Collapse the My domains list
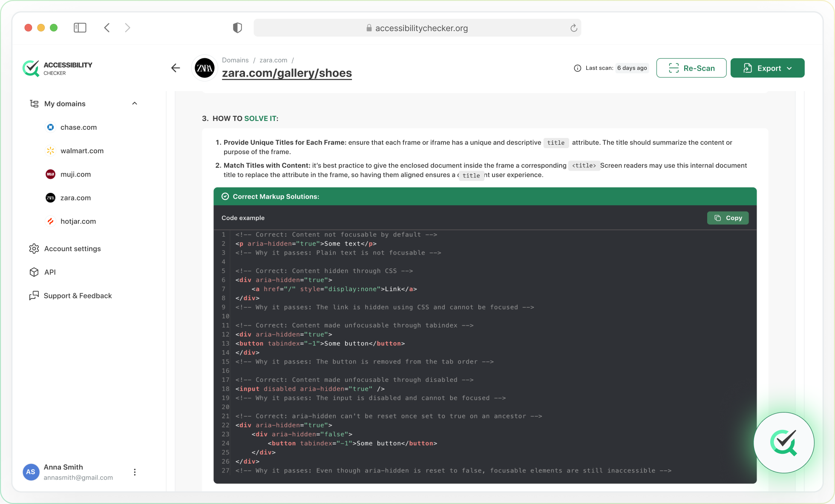The width and height of the screenshot is (835, 504). click(x=135, y=103)
